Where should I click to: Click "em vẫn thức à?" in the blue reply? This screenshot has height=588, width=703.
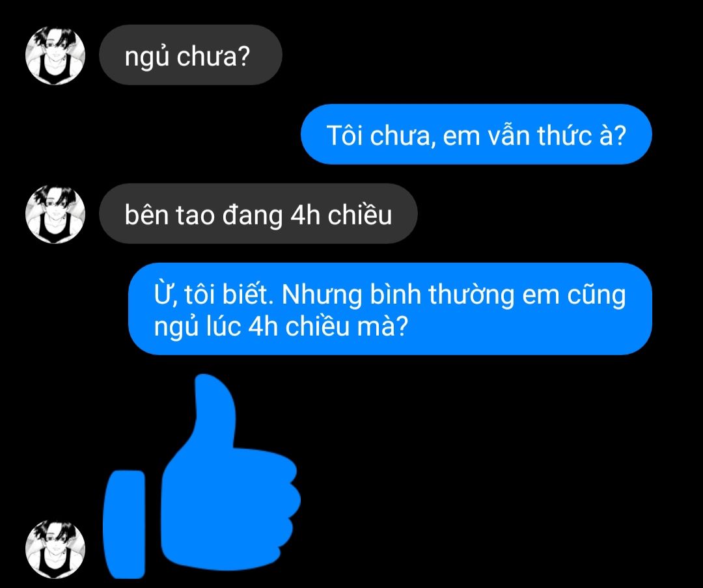pyautogui.click(x=534, y=135)
